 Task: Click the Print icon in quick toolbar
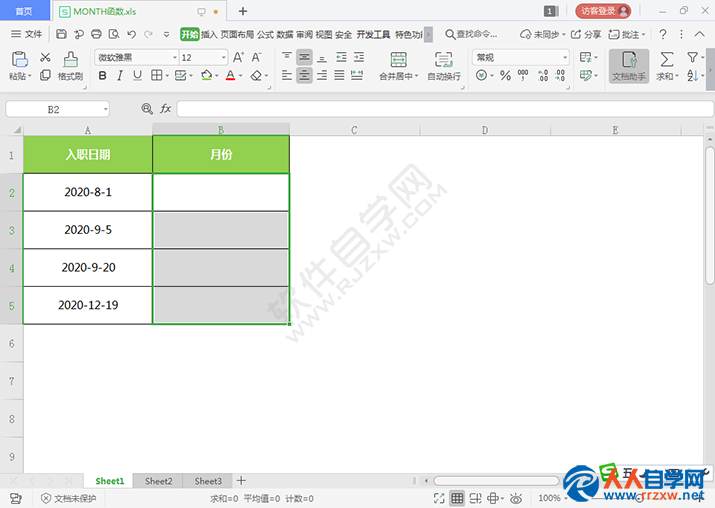[x=96, y=34]
